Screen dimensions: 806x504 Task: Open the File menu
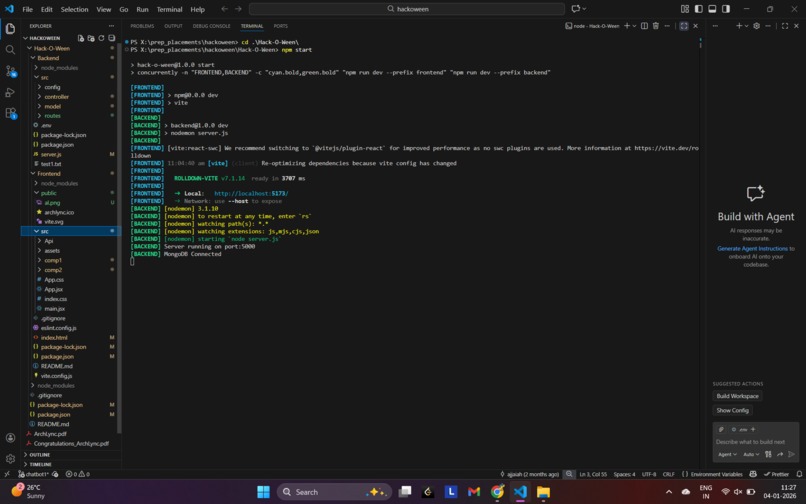tap(28, 9)
